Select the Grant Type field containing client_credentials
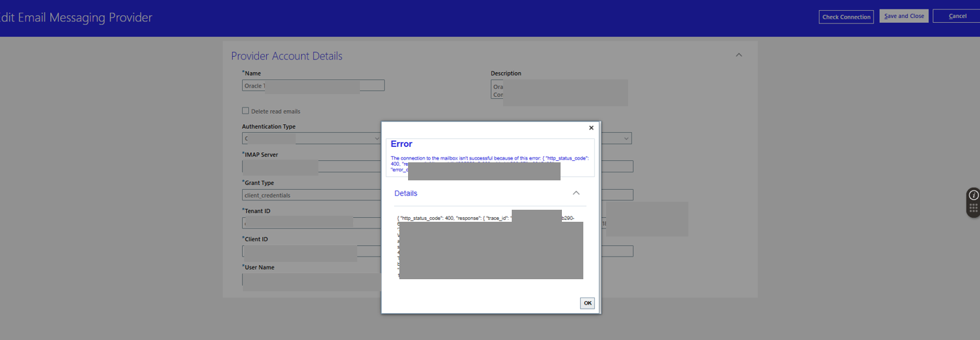The height and width of the screenshot is (340, 980). tap(312, 195)
